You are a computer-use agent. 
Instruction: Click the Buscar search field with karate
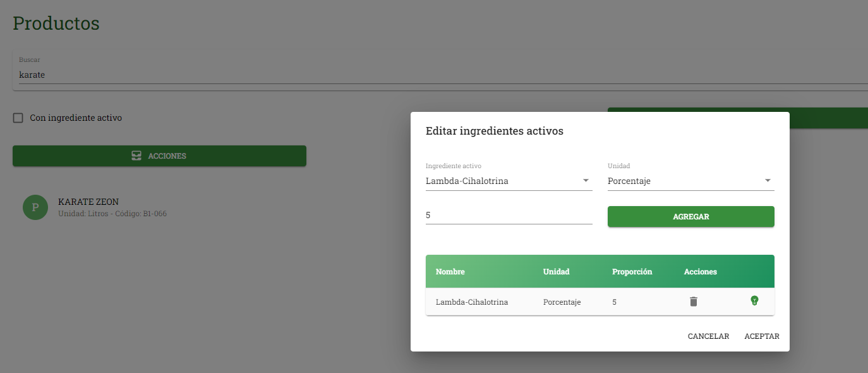442,75
